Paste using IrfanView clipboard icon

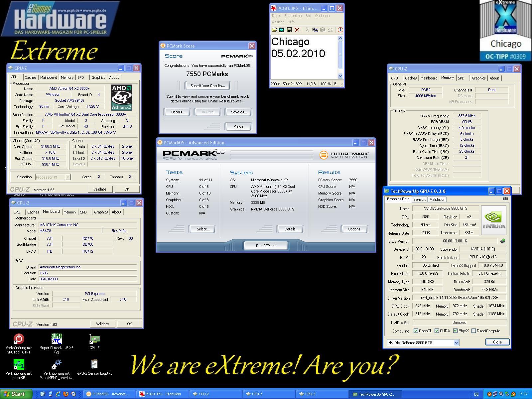(323, 30)
